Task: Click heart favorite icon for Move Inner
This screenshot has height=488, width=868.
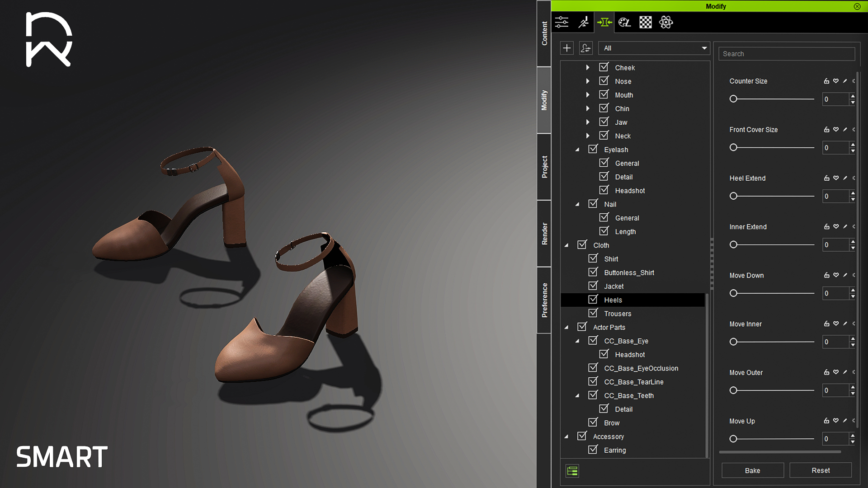Action: point(836,324)
